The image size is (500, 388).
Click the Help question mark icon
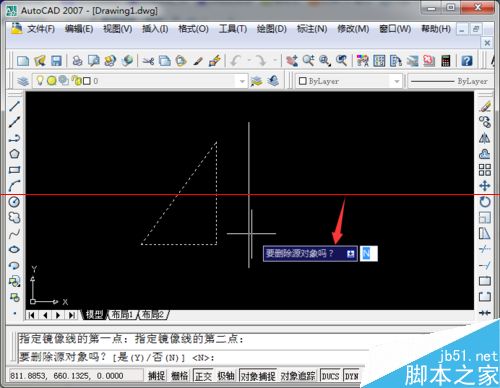point(467,61)
